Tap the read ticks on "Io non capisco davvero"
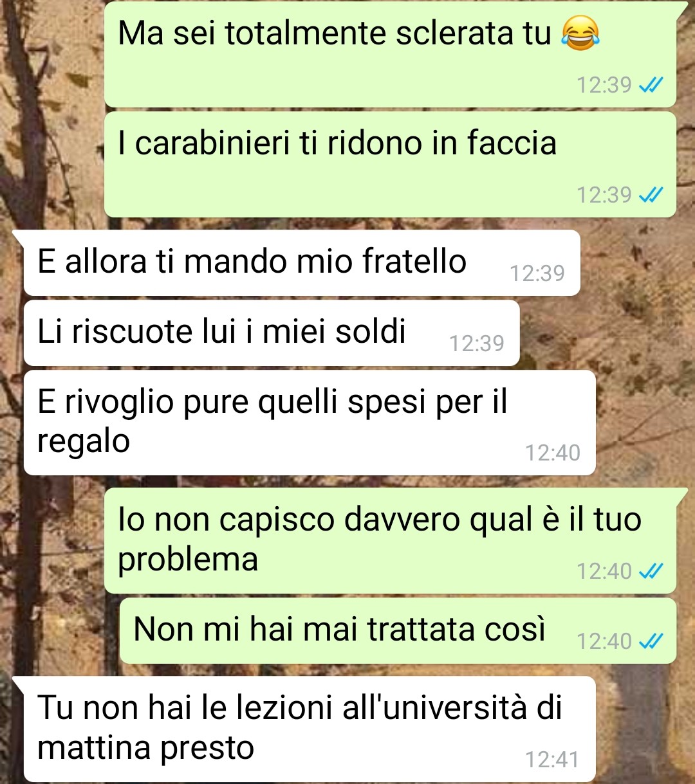The image size is (695, 784). coord(651,570)
